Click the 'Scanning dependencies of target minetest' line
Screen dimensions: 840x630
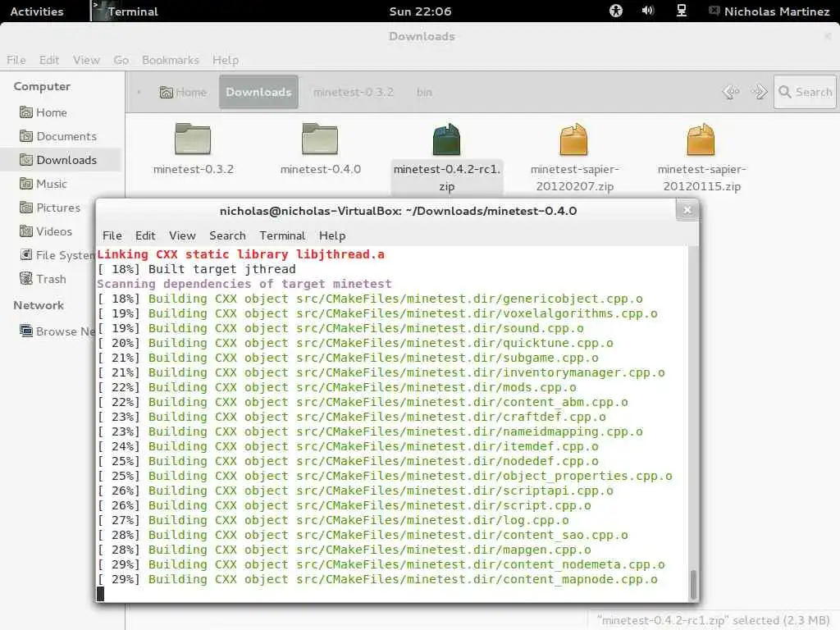click(244, 284)
